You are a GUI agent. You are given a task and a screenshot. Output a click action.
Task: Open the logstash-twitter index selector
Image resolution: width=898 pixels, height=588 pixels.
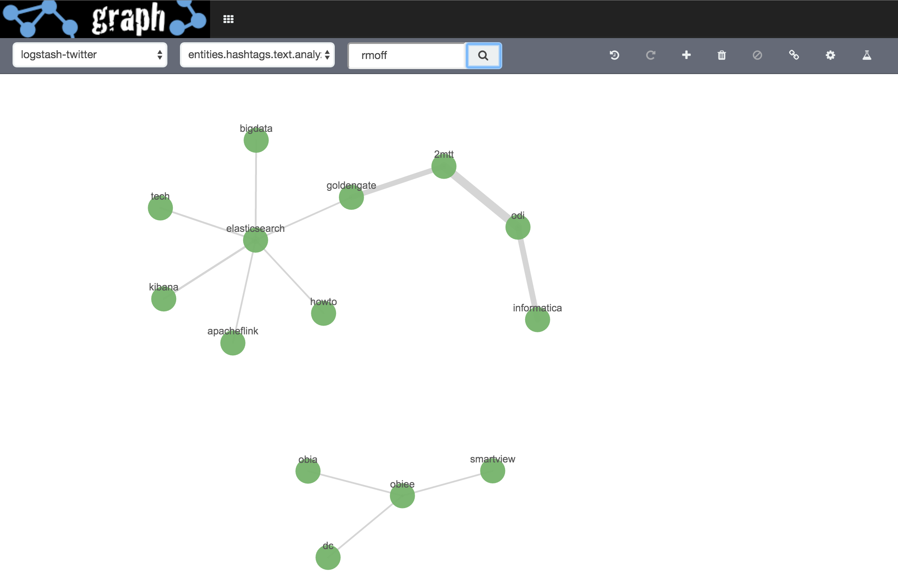coord(90,55)
